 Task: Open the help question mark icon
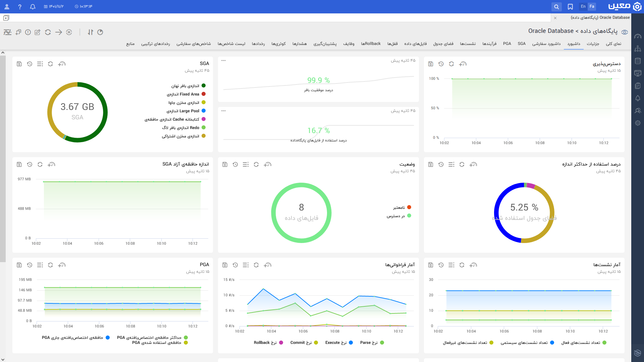[20, 7]
